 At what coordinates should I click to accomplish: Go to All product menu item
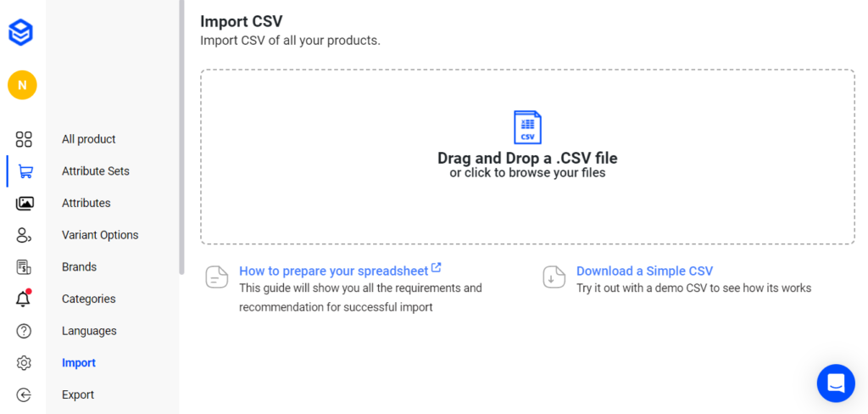click(89, 139)
